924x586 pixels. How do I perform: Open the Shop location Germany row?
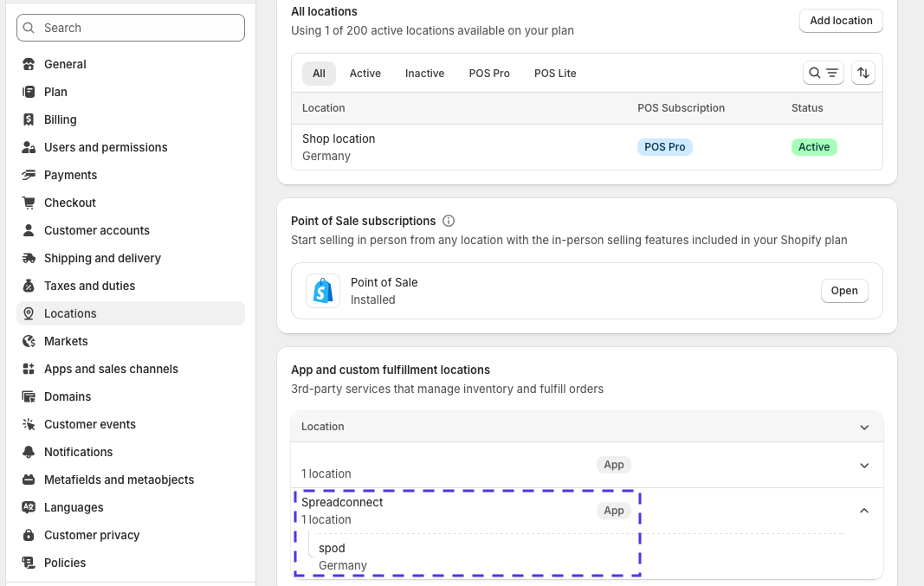587,147
